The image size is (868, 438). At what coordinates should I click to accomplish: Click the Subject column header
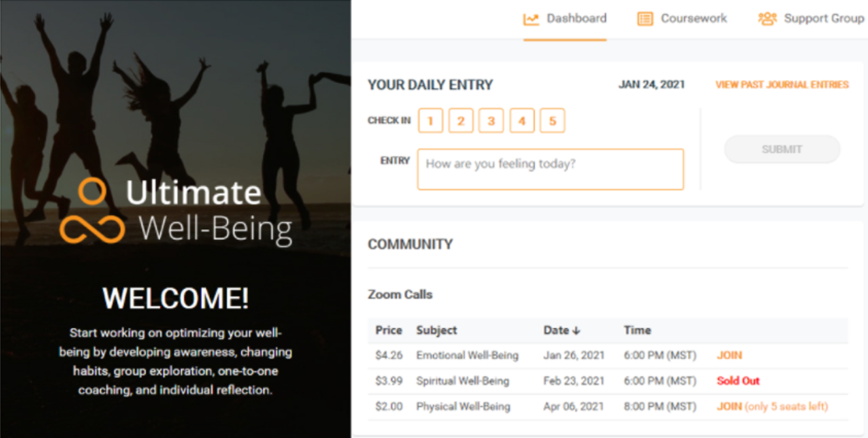436,330
